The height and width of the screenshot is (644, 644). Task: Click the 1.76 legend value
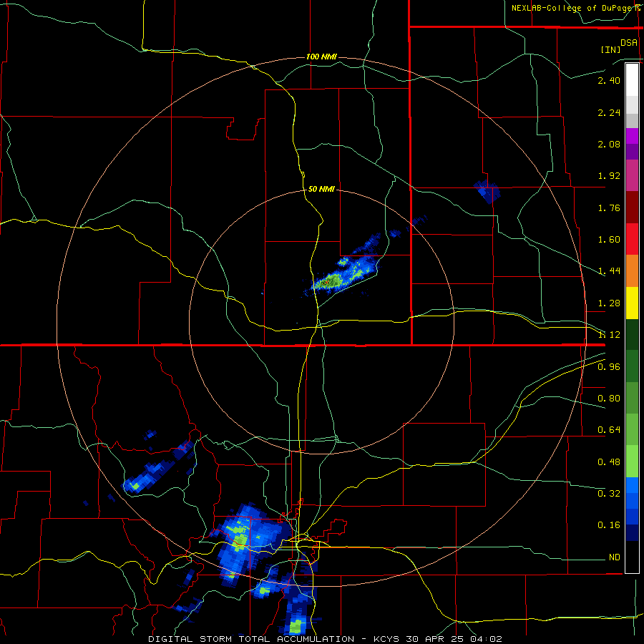[609, 208]
